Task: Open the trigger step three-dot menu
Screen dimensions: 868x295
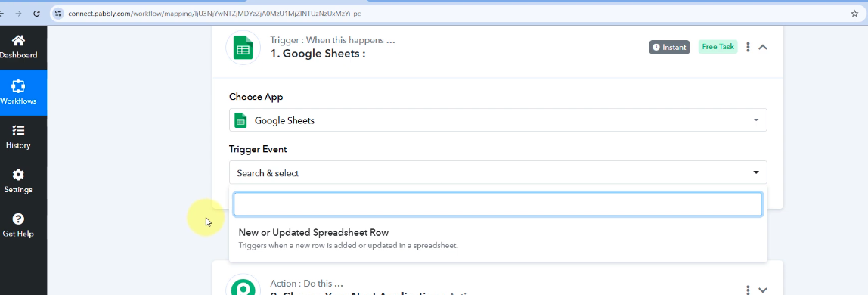Action: (748, 47)
